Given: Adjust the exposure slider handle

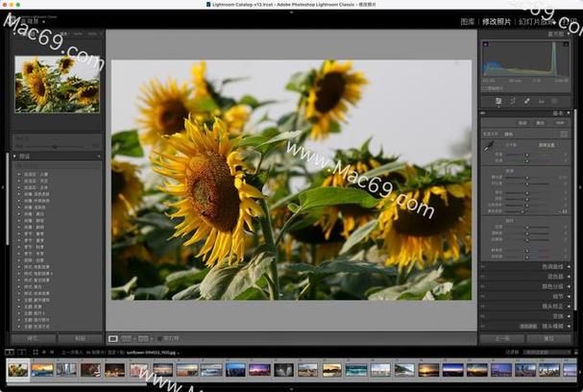Looking at the screenshot, I should 527,178.
